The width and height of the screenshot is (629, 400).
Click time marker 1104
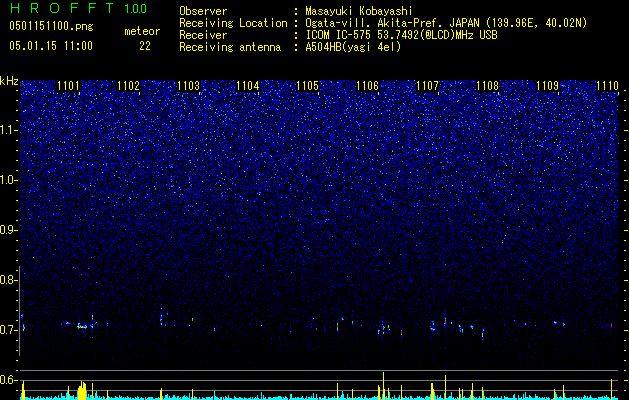tap(248, 86)
